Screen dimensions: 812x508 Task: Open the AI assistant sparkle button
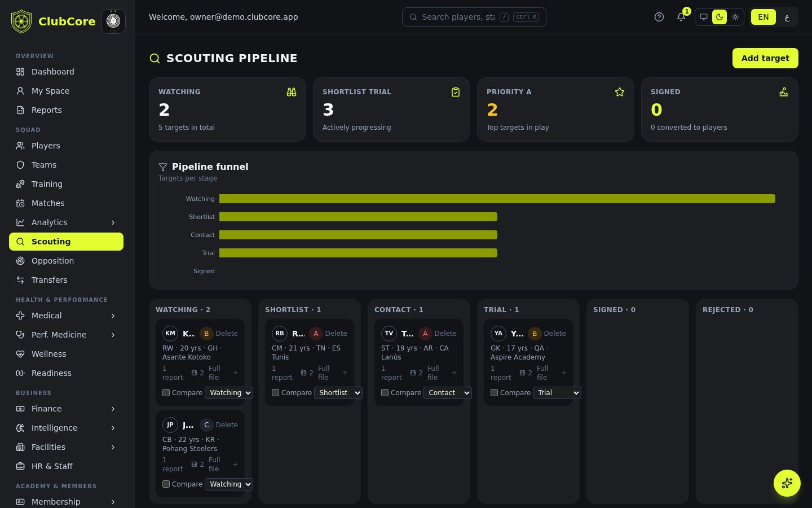click(787, 483)
